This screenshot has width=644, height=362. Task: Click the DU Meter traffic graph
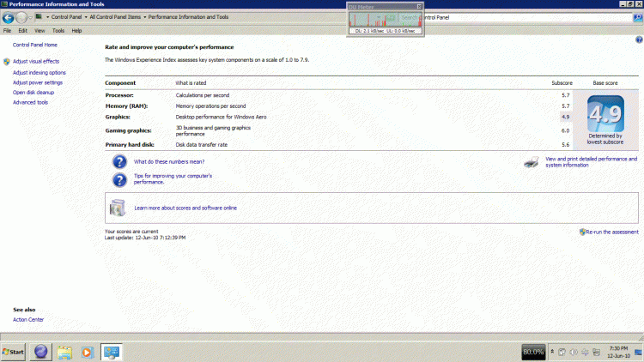coord(386,19)
